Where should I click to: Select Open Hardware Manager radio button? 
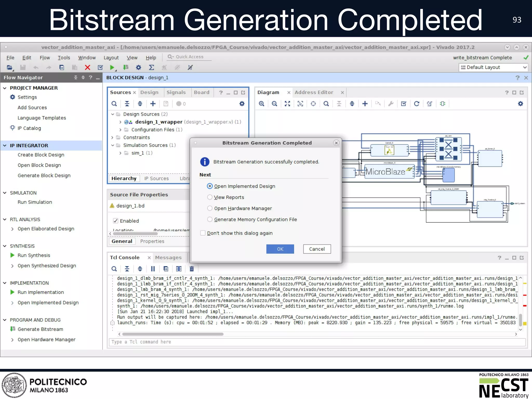point(210,208)
